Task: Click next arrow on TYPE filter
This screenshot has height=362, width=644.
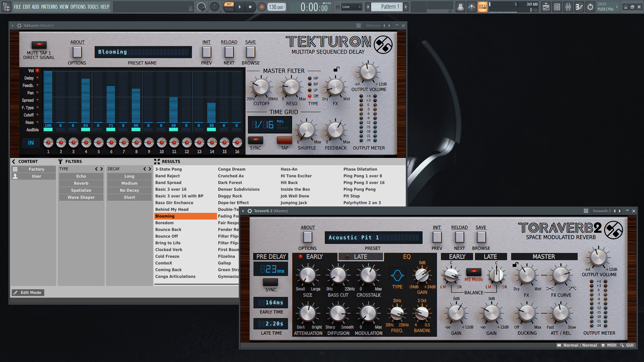Action: [x=102, y=169]
